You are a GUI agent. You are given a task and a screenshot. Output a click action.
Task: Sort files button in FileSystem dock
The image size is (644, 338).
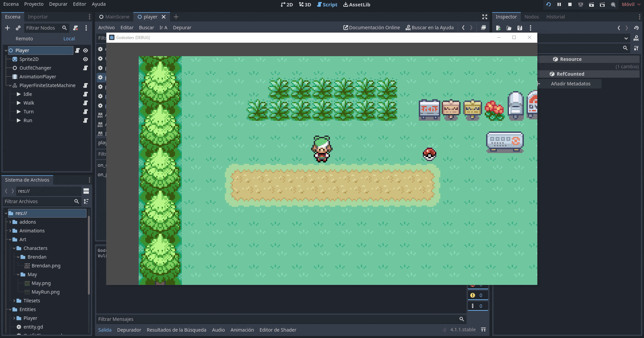[x=86, y=201]
